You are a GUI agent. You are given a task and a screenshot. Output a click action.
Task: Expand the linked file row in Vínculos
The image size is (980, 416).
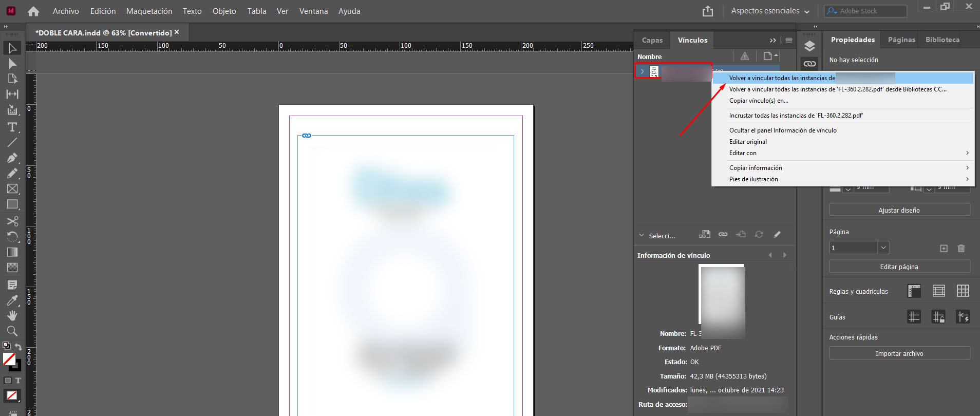tap(642, 71)
